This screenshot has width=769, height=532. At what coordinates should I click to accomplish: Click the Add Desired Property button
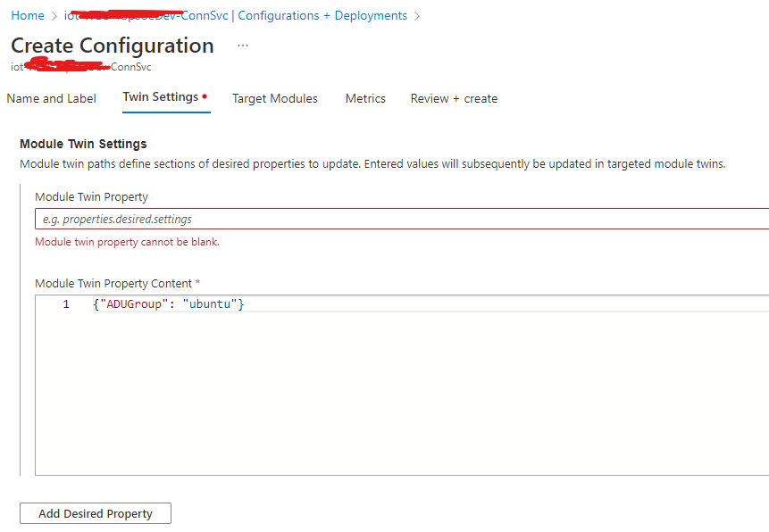[x=95, y=513]
